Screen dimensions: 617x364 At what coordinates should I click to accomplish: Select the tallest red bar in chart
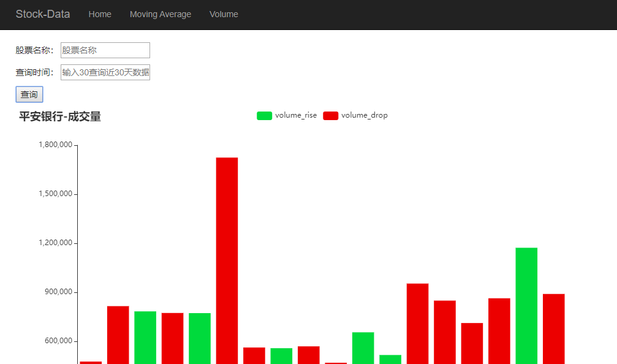[227, 260]
